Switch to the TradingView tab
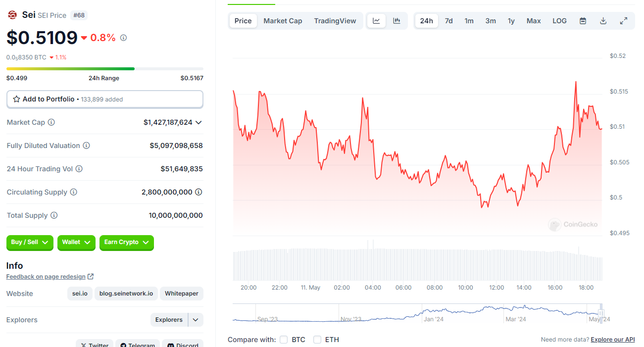 (x=335, y=21)
